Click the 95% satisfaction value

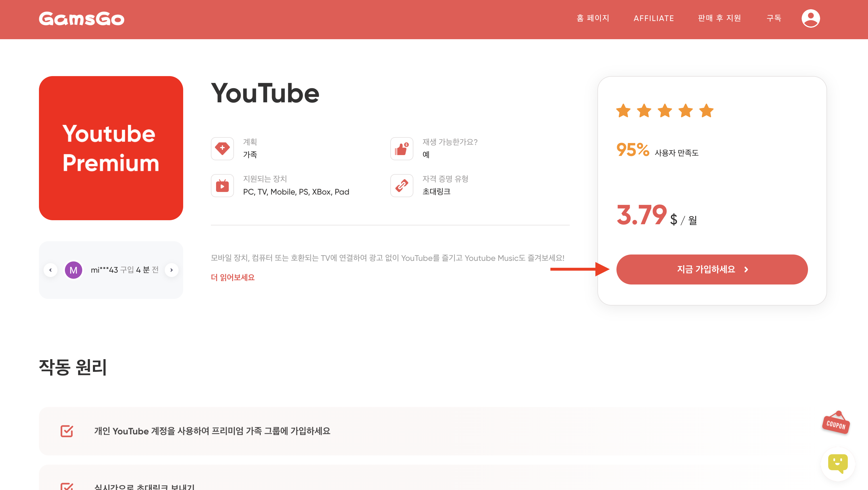tap(633, 150)
